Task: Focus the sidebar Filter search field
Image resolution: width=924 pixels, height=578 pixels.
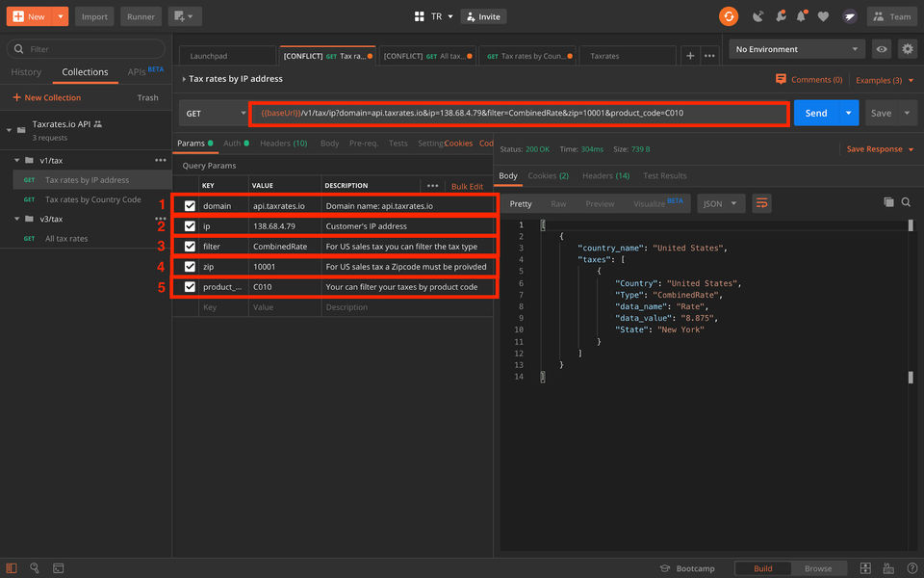Action: click(86, 49)
